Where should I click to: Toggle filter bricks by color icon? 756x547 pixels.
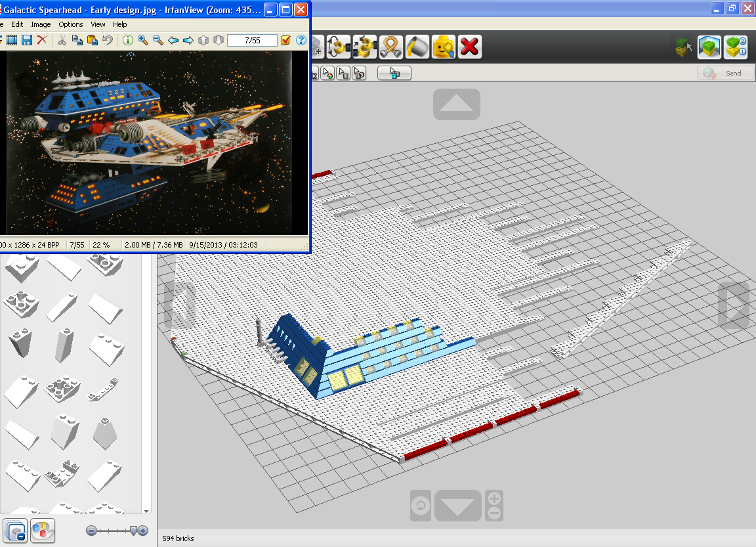43,531
